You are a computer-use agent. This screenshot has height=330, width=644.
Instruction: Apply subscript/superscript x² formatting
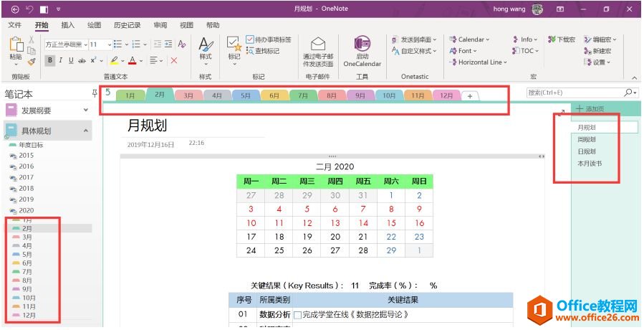pos(93,60)
